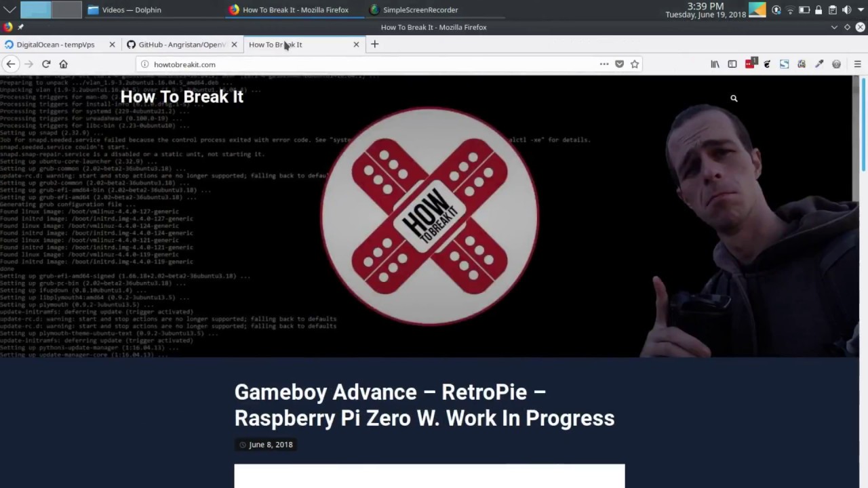Open the blue S extension icon
The image size is (868, 488).
785,64
